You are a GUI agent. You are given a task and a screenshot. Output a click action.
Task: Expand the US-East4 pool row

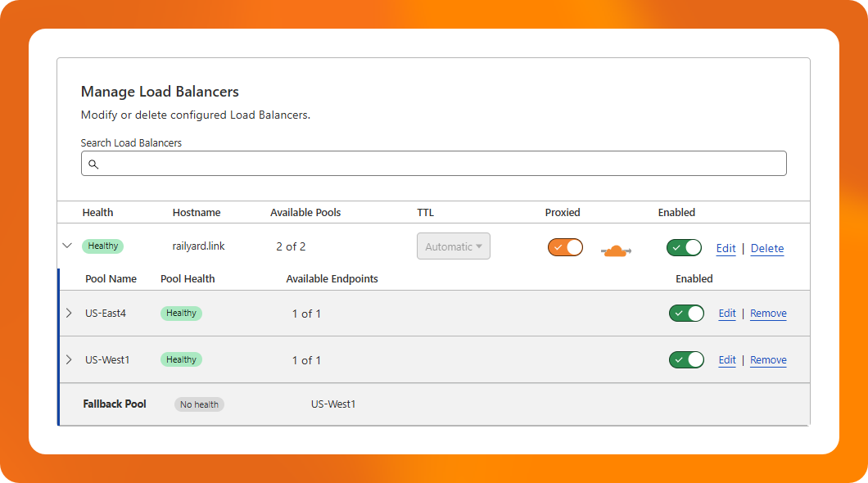tap(69, 314)
